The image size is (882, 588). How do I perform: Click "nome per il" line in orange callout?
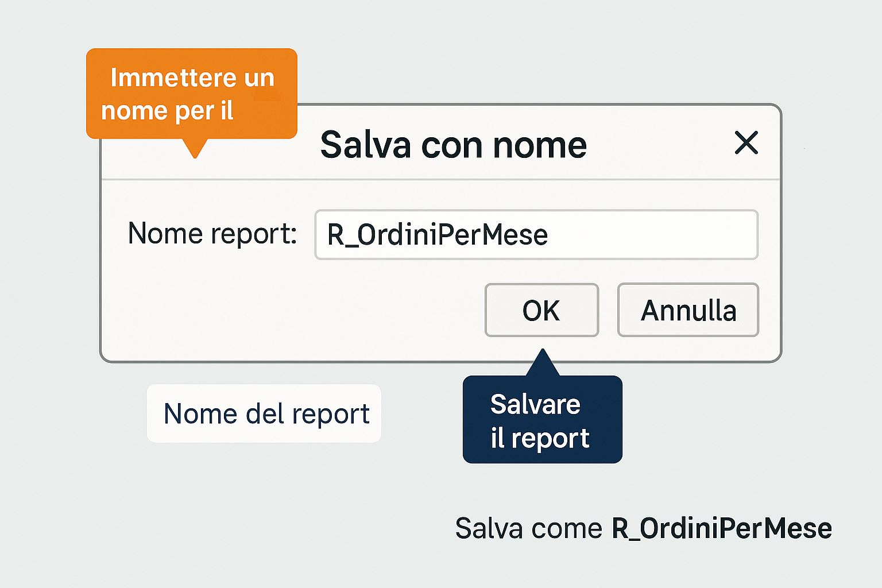click(x=167, y=110)
